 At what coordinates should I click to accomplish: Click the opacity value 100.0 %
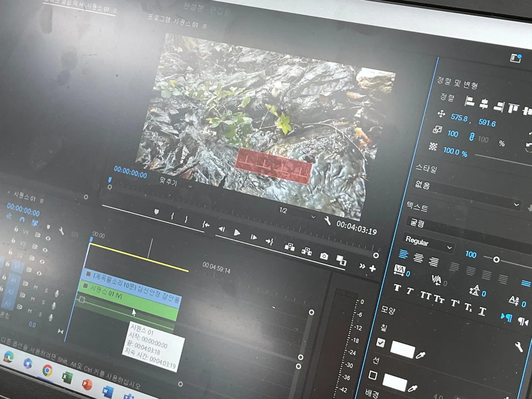tap(455, 151)
